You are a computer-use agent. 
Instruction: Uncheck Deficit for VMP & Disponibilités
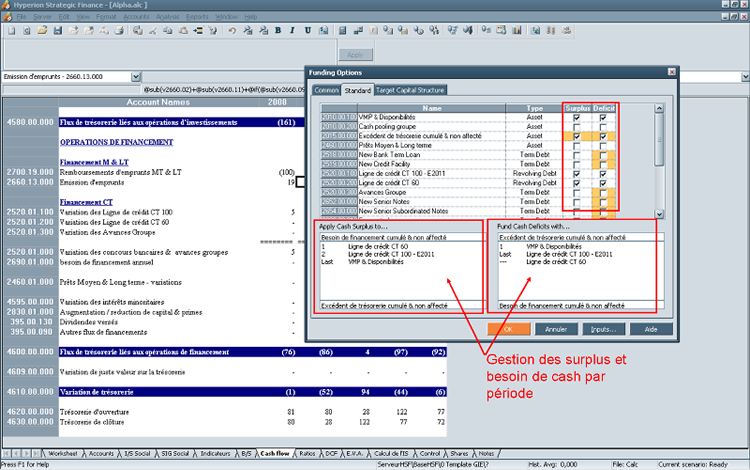click(603, 118)
